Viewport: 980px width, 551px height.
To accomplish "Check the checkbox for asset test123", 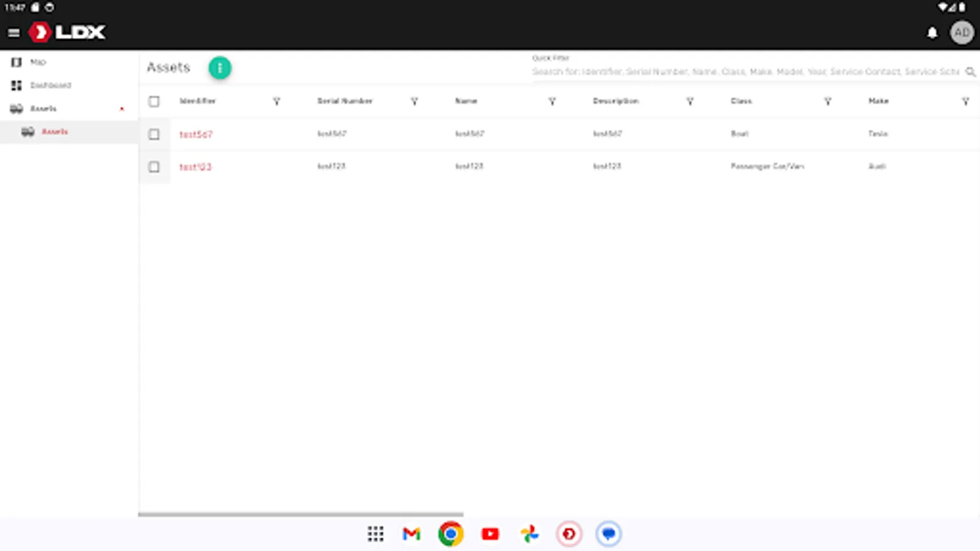I will (154, 167).
